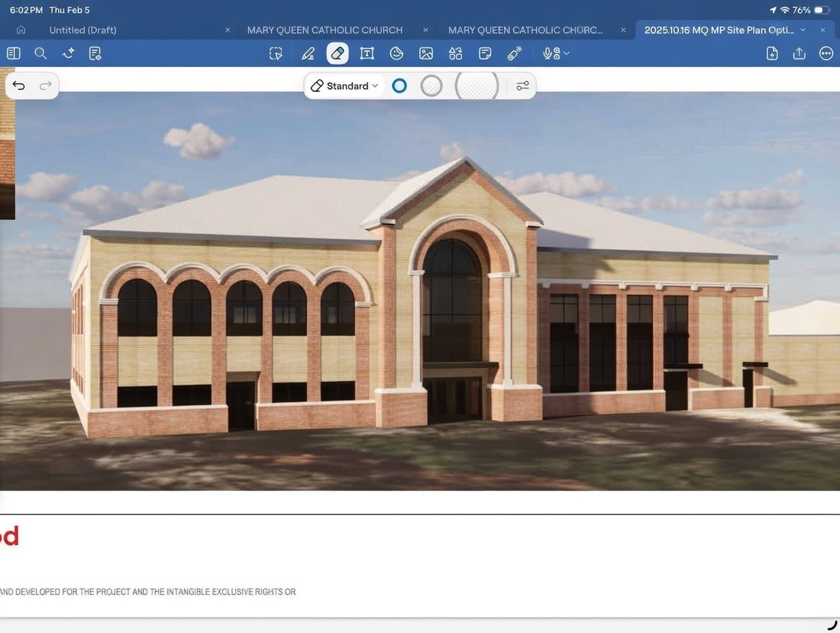Open the first MARY QUEEN CATHOLIC CHURCH tab
The width and height of the screenshot is (840, 633).
point(324,30)
